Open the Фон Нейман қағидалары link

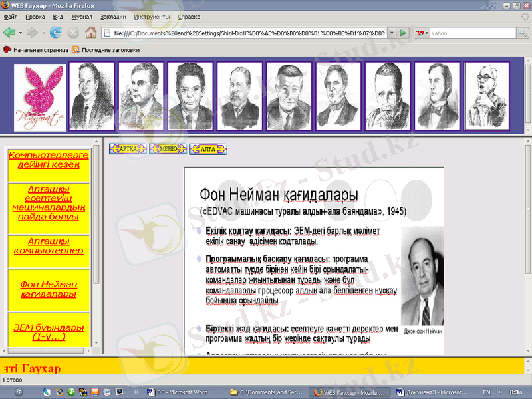(x=48, y=289)
